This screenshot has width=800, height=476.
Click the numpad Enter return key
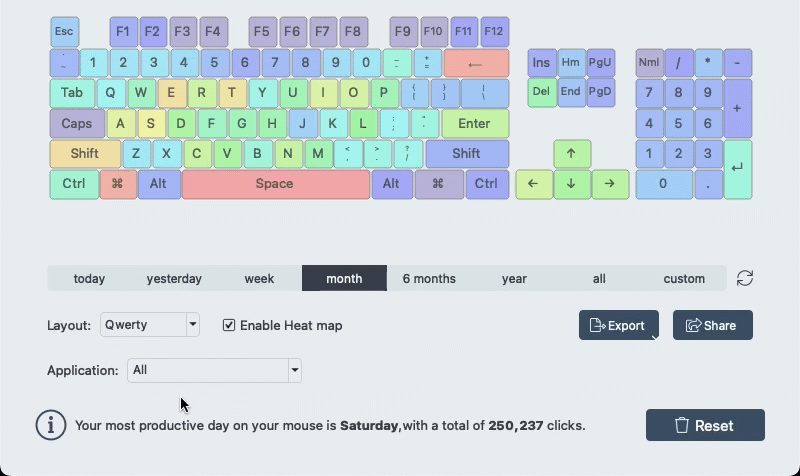tap(737, 169)
